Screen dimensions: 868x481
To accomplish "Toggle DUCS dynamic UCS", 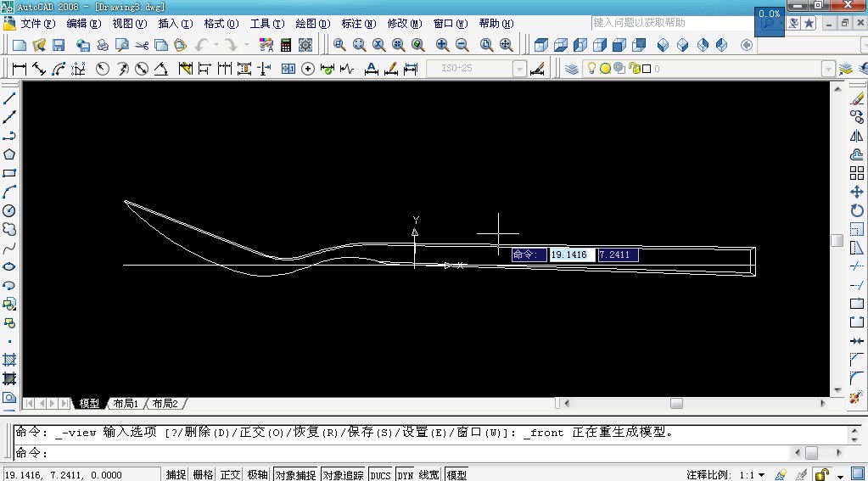I will coord(380,474).
